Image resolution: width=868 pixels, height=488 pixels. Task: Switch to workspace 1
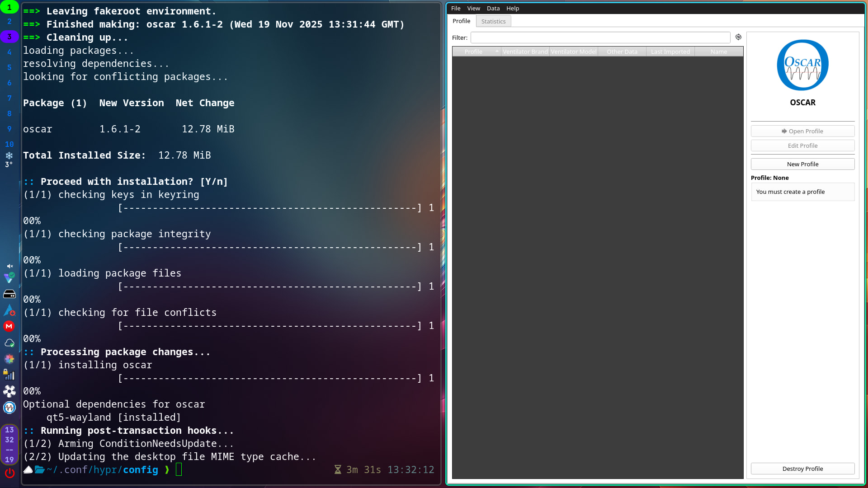(x=9, y=7)
